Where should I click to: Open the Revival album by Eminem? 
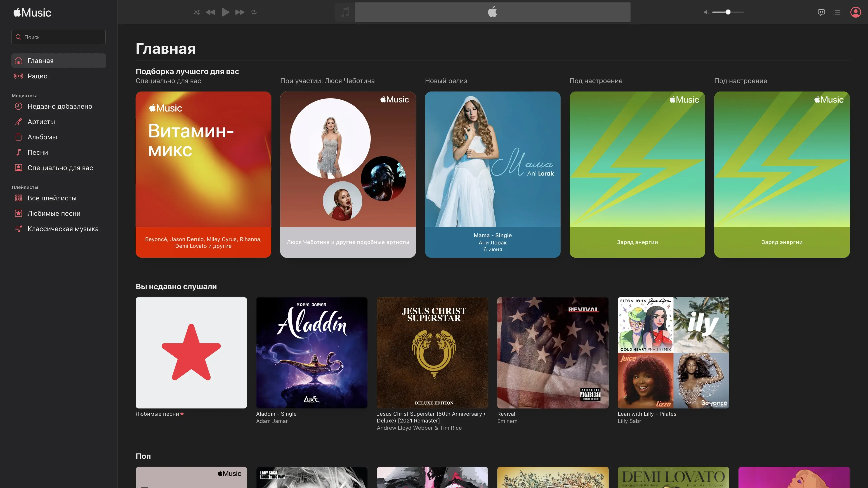[553, 353]
